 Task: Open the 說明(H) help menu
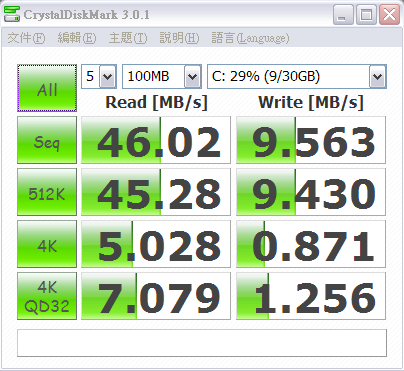coord(179,38)
